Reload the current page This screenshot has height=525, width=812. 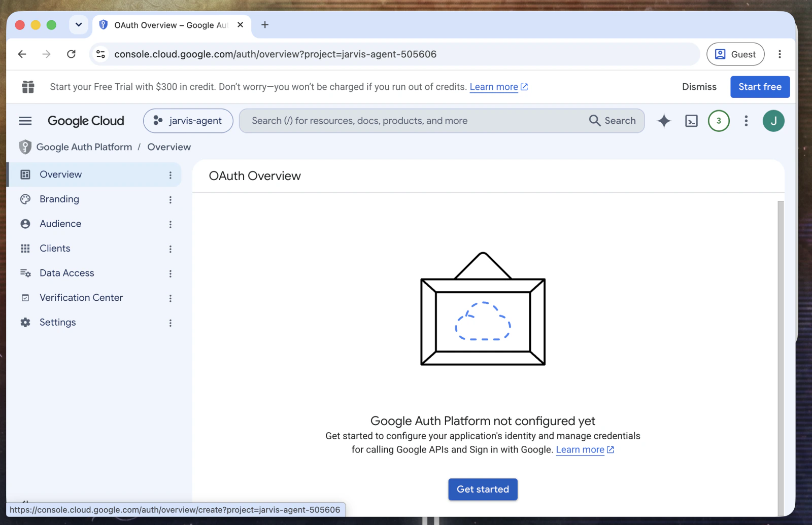(72, 54)
